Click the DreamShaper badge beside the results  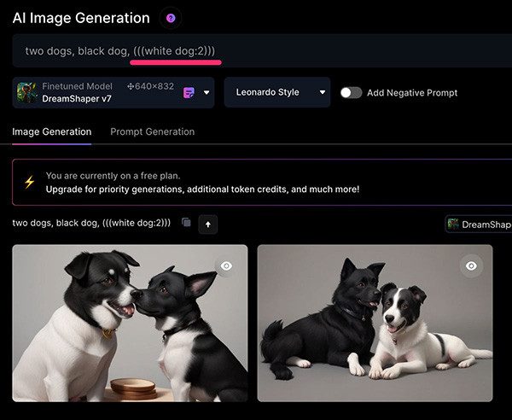[x=478, y=225]
